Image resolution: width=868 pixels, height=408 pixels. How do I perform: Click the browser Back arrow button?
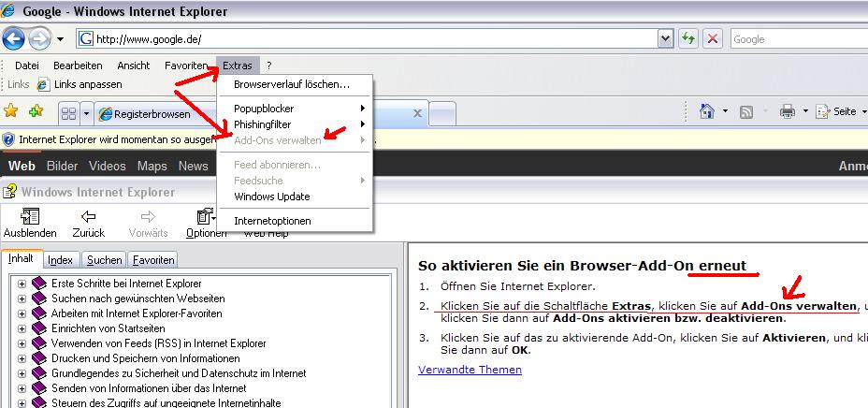[x=14, y=38]
